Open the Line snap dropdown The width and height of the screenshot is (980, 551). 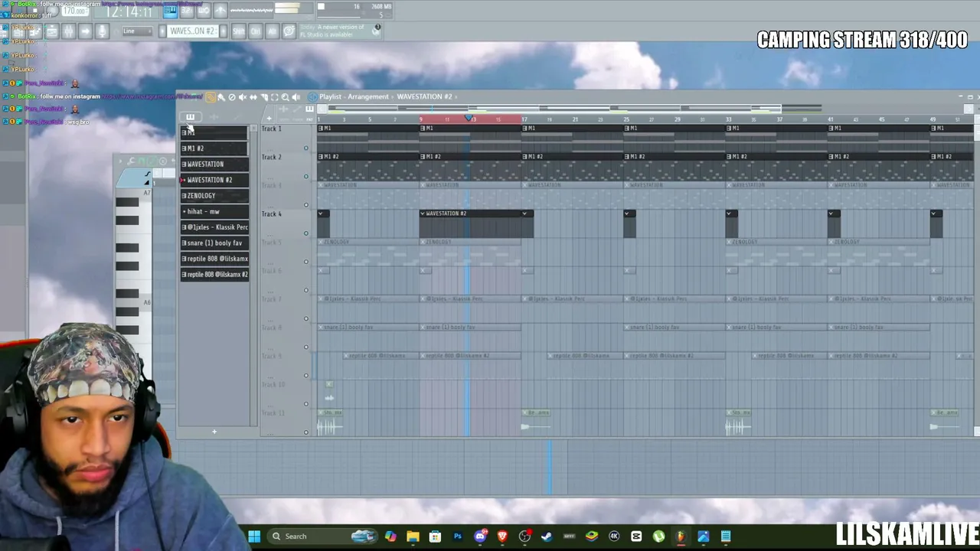[136, 31]
